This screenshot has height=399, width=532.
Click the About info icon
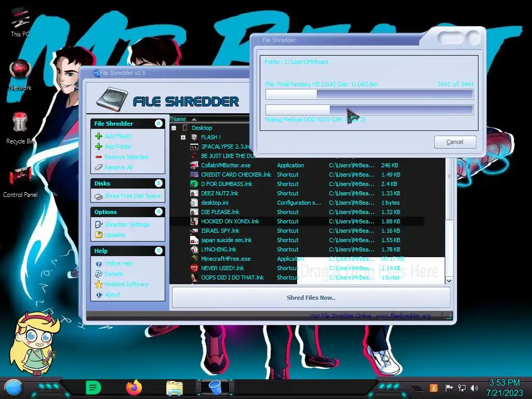[x=99, y=295]
